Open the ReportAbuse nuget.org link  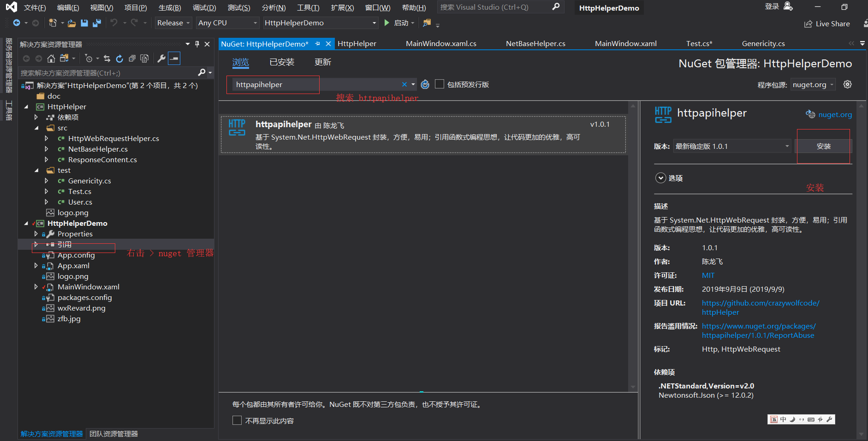tap(759, 330)
